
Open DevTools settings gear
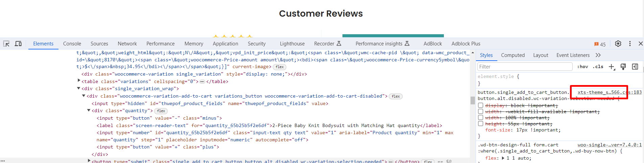[618, 44]
